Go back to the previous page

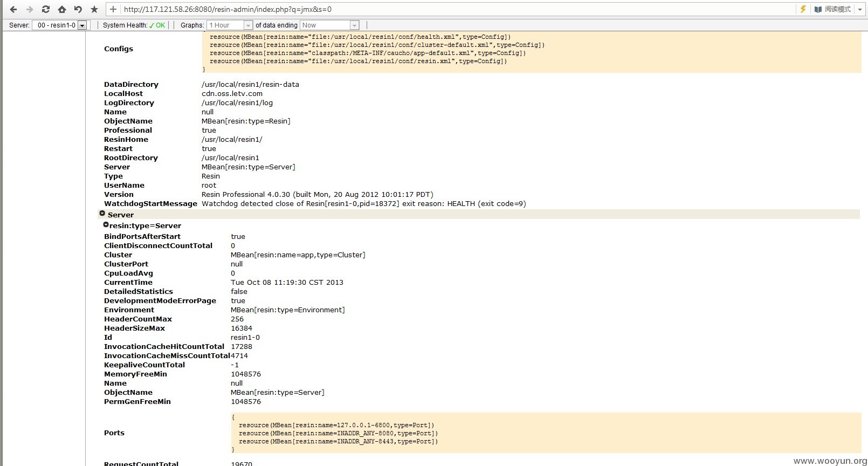(13, 9)
